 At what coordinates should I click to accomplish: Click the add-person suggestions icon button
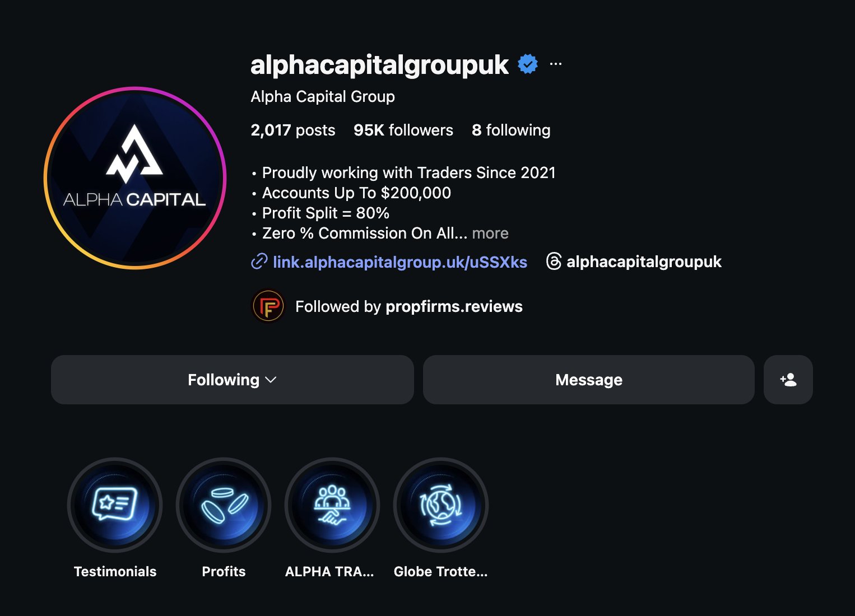point(788,380)
